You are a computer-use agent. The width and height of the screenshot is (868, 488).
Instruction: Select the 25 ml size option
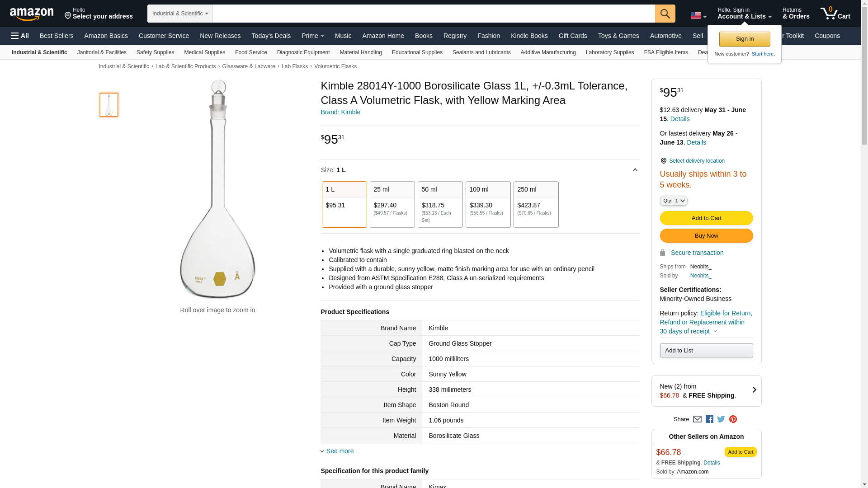[x=392, y=204]
